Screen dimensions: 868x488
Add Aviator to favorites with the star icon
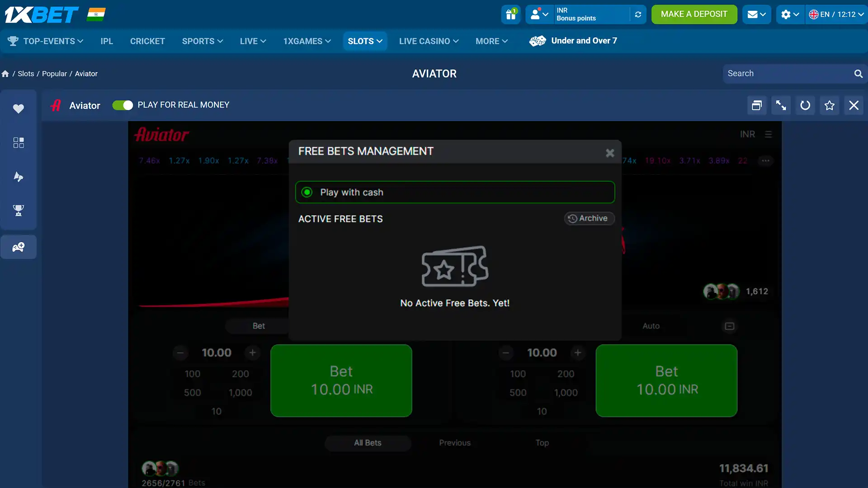[829, 105]
